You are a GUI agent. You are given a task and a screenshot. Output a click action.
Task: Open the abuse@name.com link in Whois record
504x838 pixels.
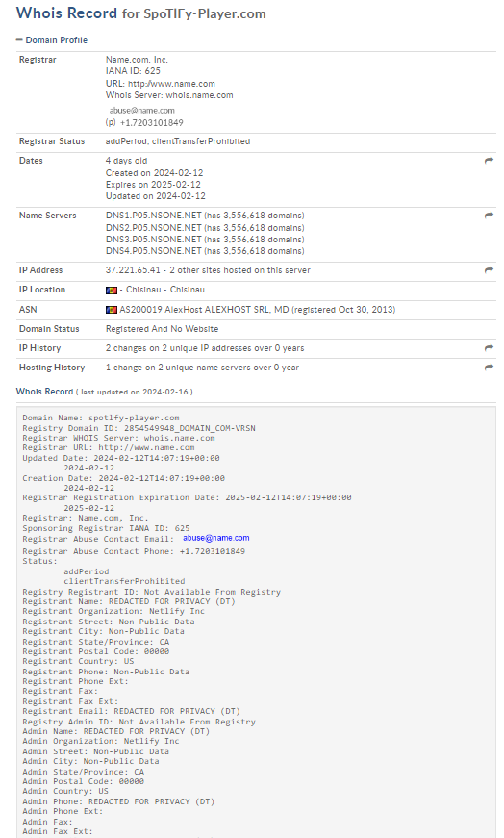215,538
